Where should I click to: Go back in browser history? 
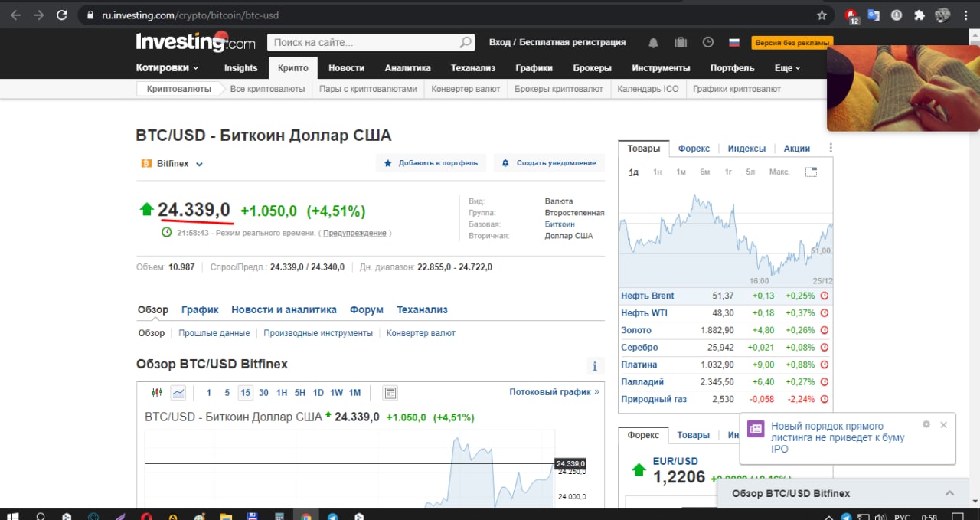coord(15,15)
